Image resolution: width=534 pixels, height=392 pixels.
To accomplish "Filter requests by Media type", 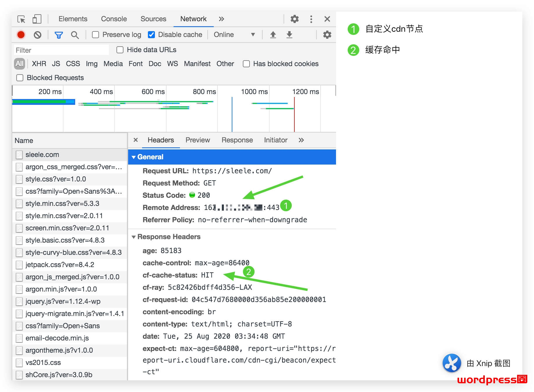I will tap(113, 64).
